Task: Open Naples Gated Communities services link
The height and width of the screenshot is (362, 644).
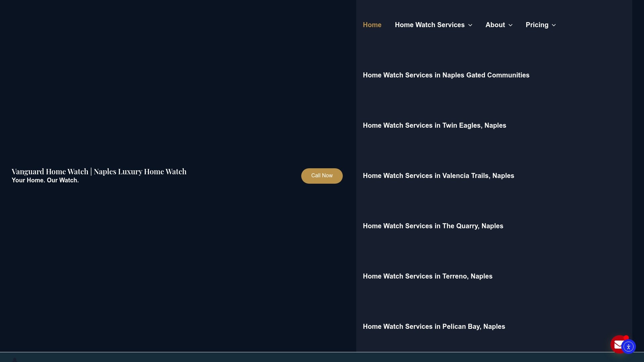Action: coord(446,75)
